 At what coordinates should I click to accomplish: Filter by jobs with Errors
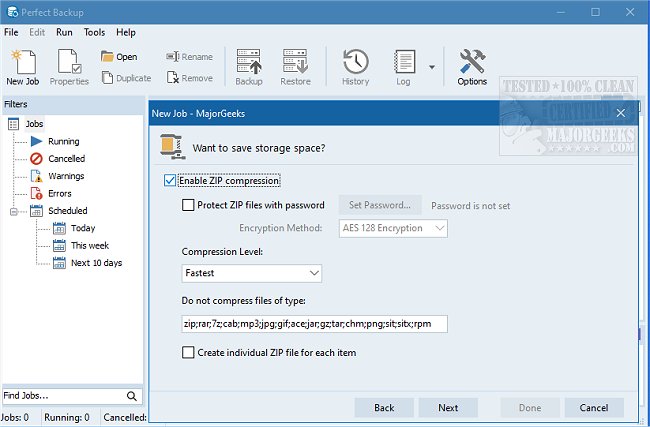tap(60, 194)
